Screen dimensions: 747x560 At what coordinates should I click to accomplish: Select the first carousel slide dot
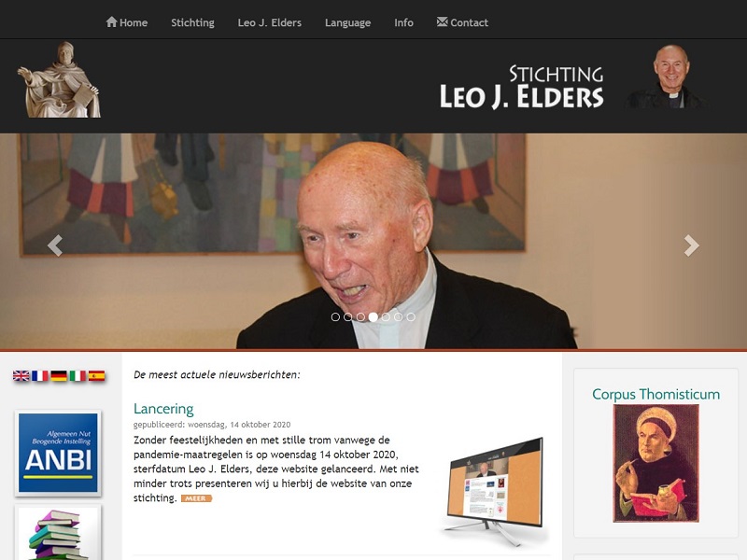tap(335, 317)
